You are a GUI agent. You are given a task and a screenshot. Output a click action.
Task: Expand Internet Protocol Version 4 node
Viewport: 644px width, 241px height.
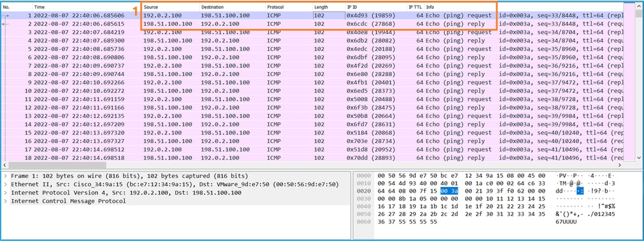tap(5, 193)
